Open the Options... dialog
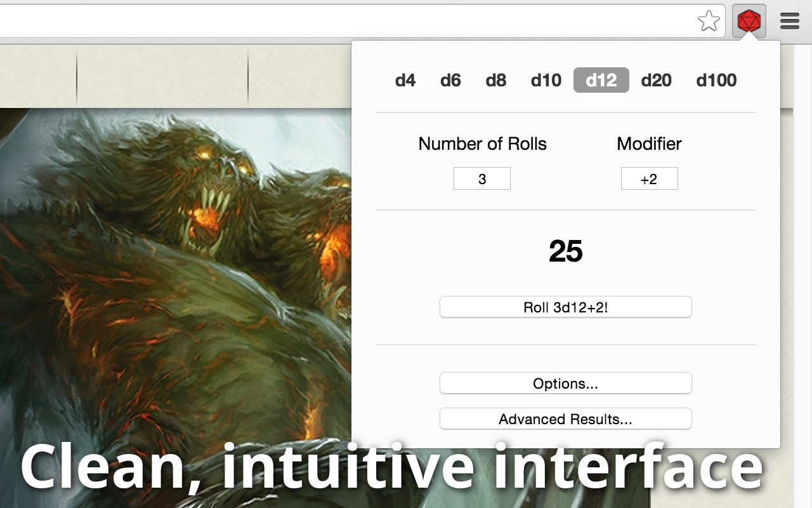 pos(566,384)
